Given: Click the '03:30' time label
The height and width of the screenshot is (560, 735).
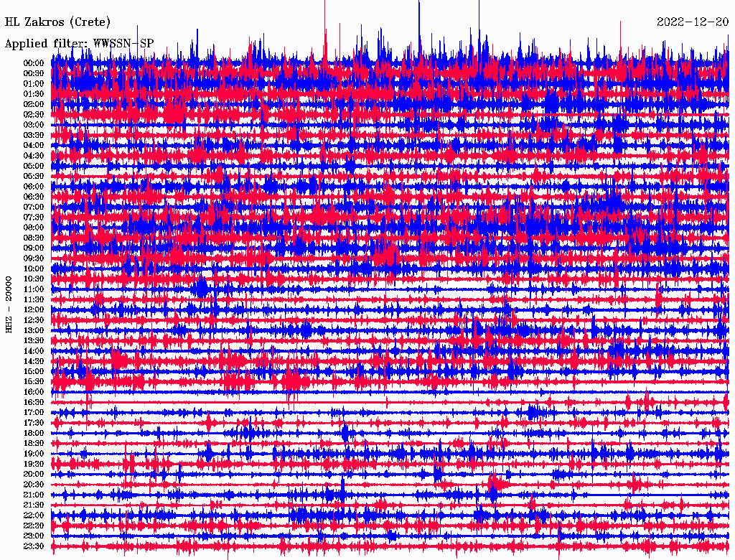Looking at the screenshot, I should pos(34,135).
